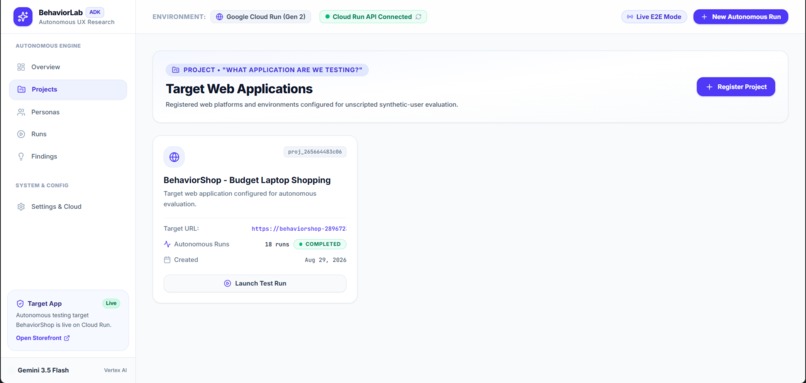Click the Findings lightbulb icon

pos(21,156)
